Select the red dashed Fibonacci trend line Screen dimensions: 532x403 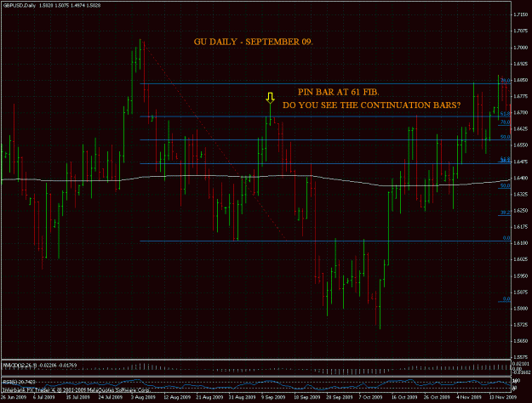tap(216, 143)
